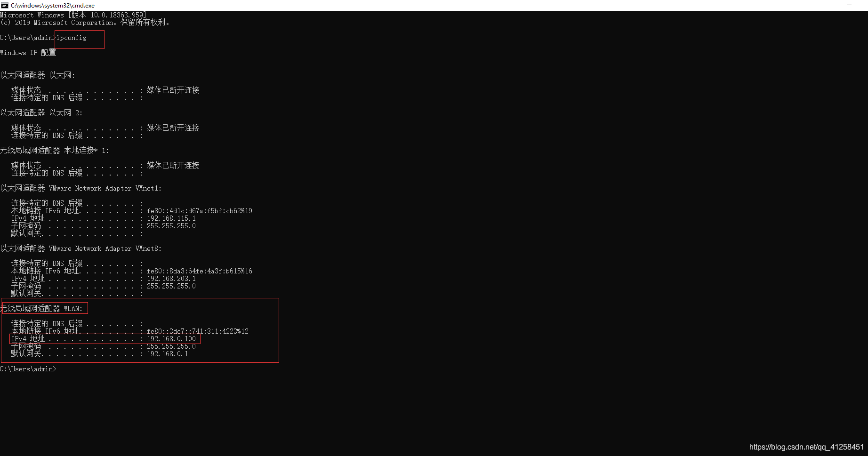Minimize the cmd.exe window
Image resolution: width=868 pixels, height=456 pixels.
849,5
